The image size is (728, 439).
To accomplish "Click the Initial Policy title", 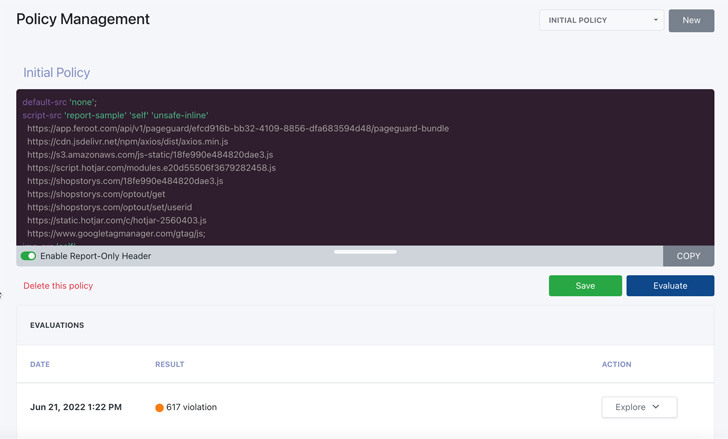I will (x=57, y=72).
